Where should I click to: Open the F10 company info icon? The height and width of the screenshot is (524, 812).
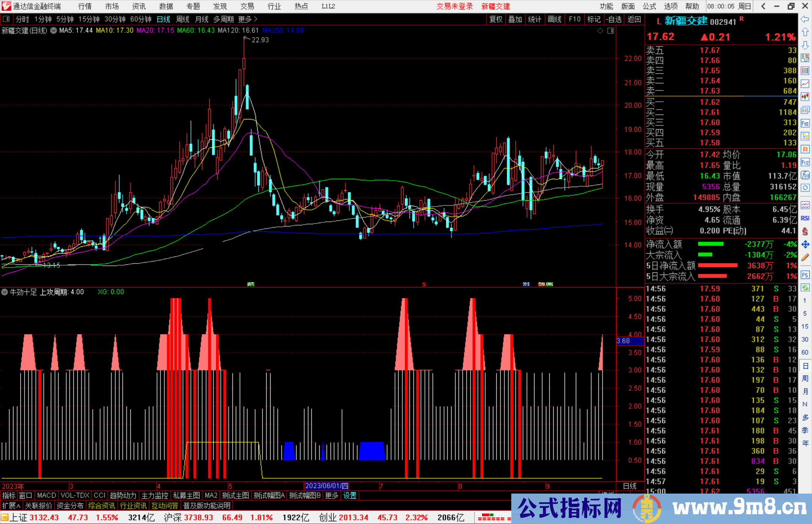point(805,123)
